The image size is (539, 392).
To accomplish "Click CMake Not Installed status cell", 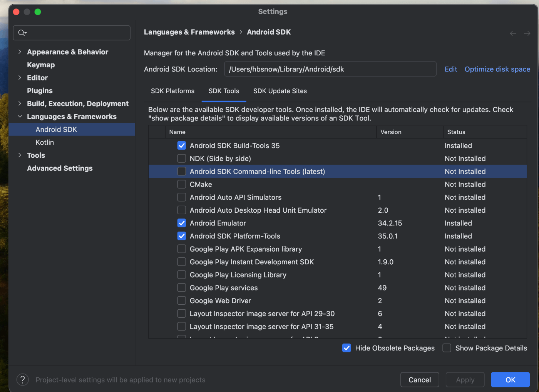I will 465,184.
